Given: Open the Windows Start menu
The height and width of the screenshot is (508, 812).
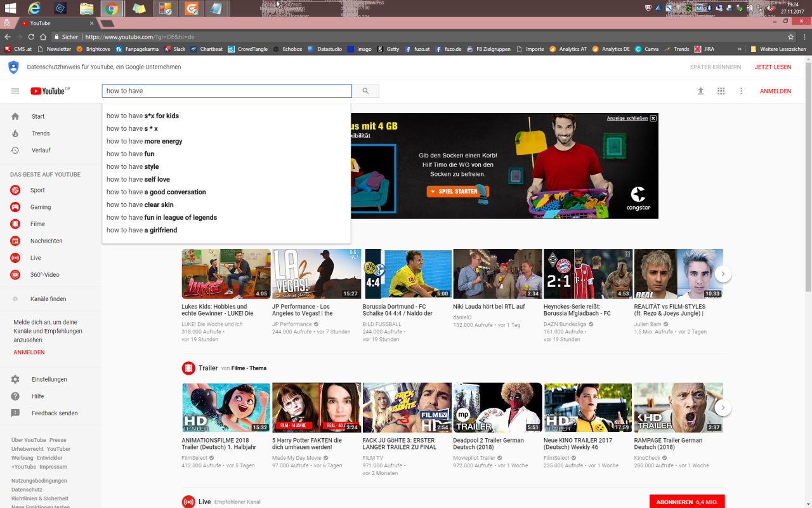Looking at the screenshot, I should pyautogui.click(x=12, y=8).
